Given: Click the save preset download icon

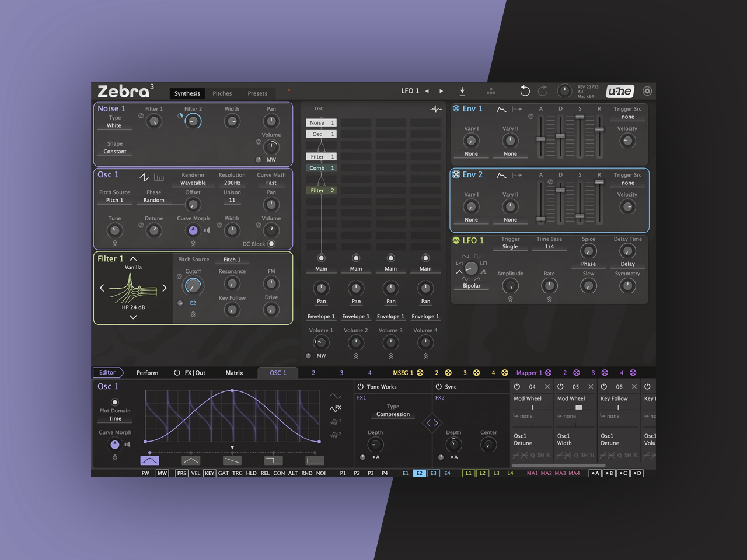Looking at the screenshot, I should (x=462, y=91).
